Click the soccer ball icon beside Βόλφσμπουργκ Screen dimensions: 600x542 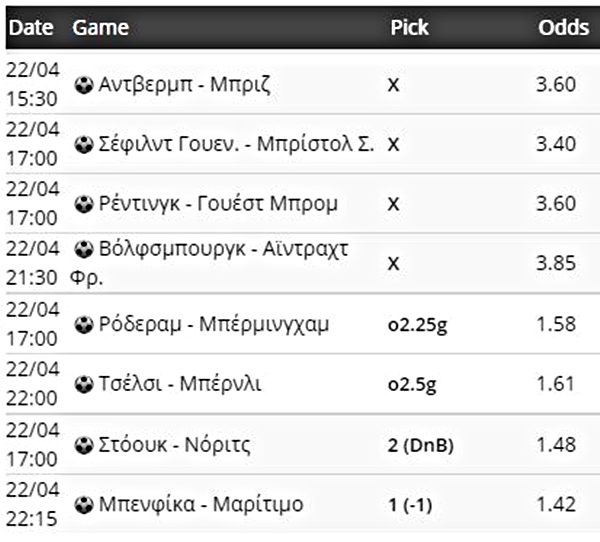pyautogui.click(x=84, y=249)
